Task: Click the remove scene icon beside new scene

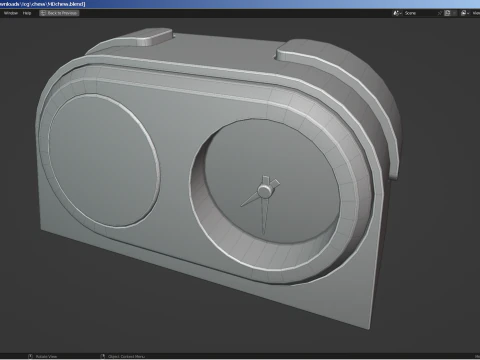Action: (454, 13)
